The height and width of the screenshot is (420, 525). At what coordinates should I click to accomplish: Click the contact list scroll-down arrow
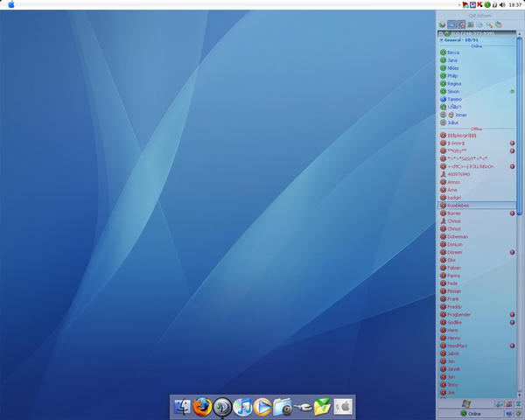519,395
